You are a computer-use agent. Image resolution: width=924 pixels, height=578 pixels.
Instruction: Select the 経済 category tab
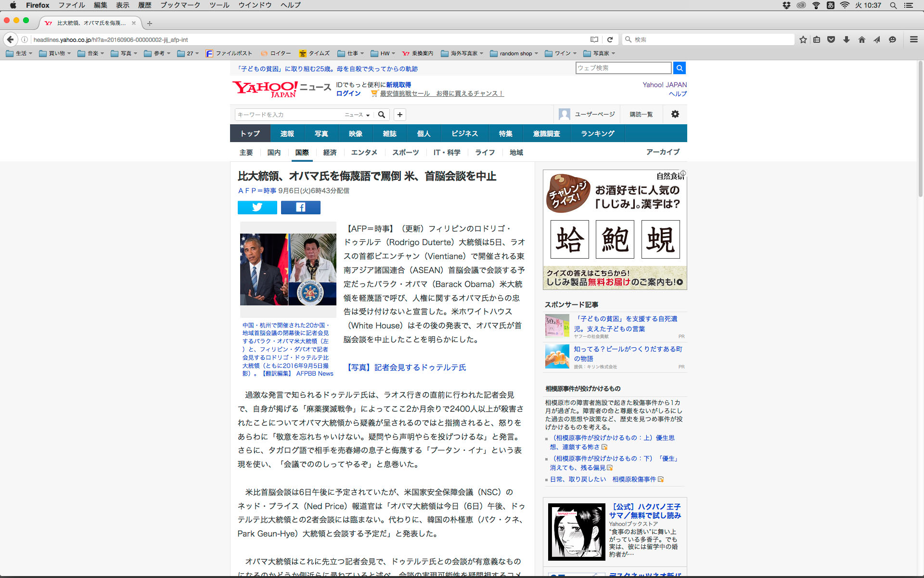(330, 152)
